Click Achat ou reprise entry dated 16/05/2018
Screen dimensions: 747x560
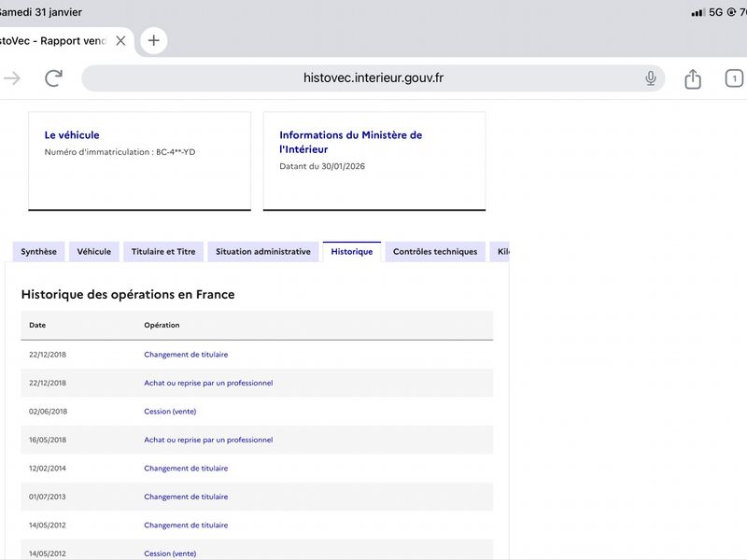tap(208, 440)
